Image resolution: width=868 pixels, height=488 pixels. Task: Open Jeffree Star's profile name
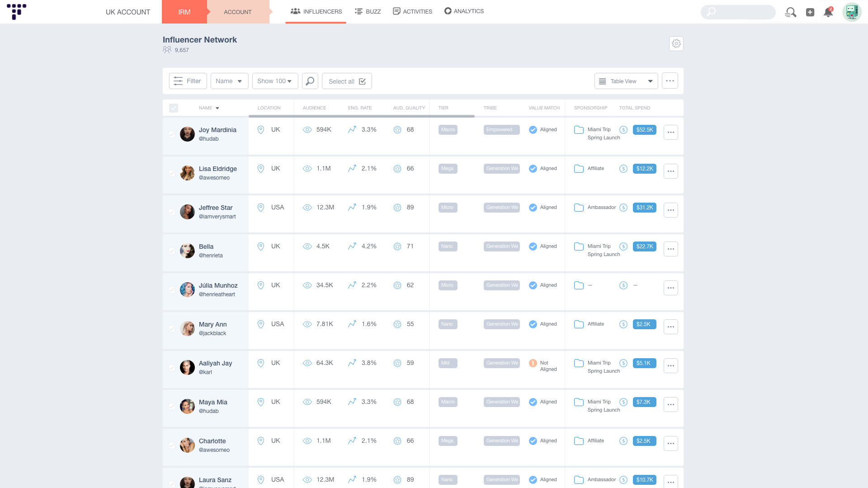click(216, 208)
